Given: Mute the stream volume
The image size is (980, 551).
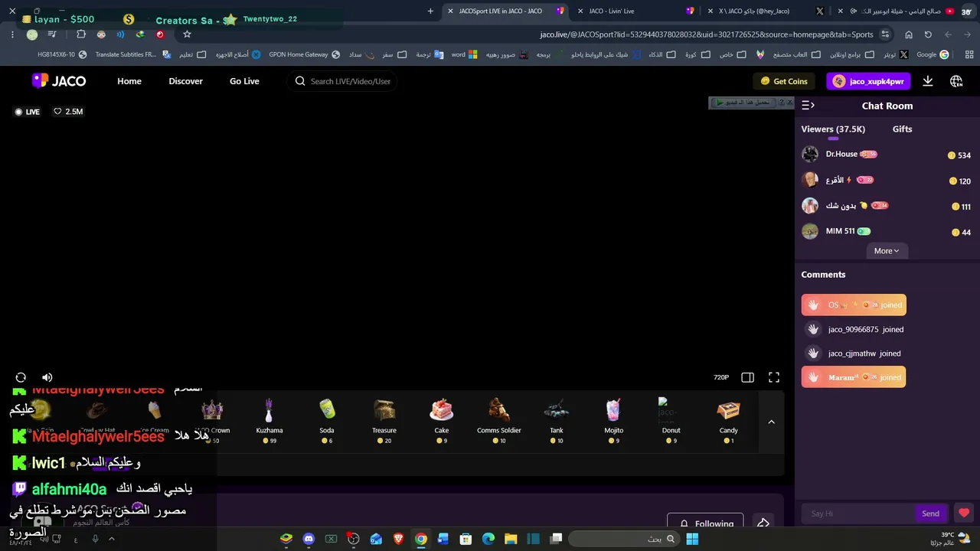Looking at the screenshot, I should (47, 377).
